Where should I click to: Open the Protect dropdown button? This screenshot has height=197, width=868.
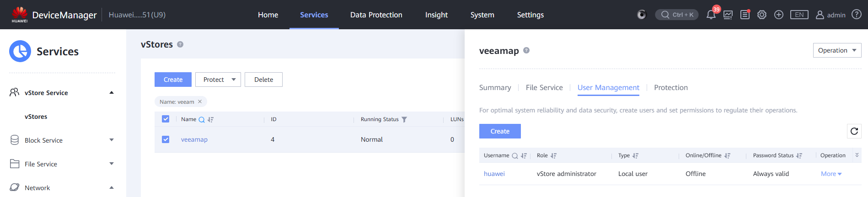[x=218, y=80]
